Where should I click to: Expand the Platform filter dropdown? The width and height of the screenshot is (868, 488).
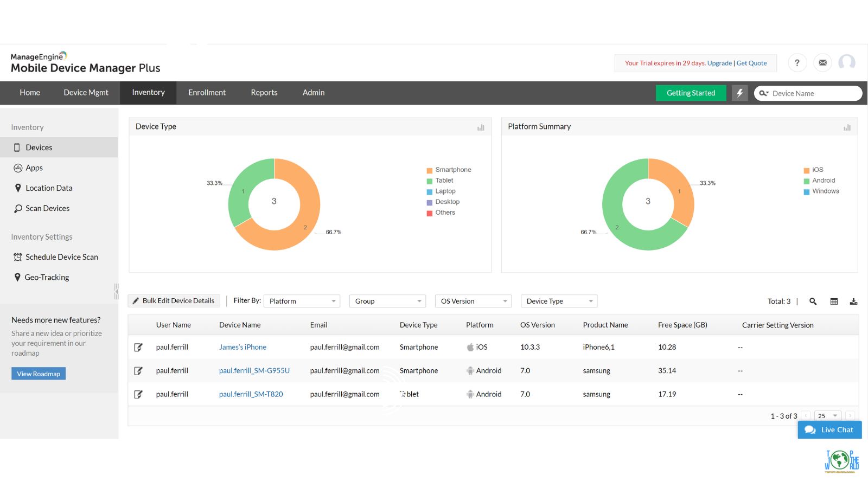coord(302,301)
